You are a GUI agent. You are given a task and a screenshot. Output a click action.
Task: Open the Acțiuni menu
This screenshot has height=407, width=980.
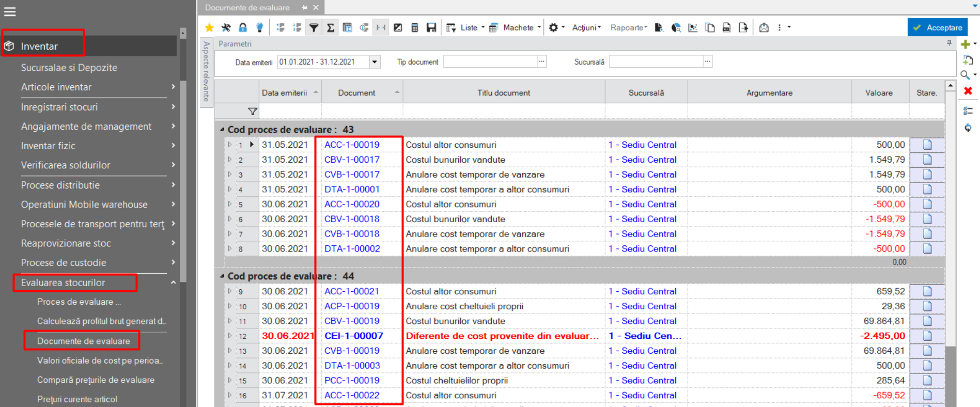(x=586, y=27)
